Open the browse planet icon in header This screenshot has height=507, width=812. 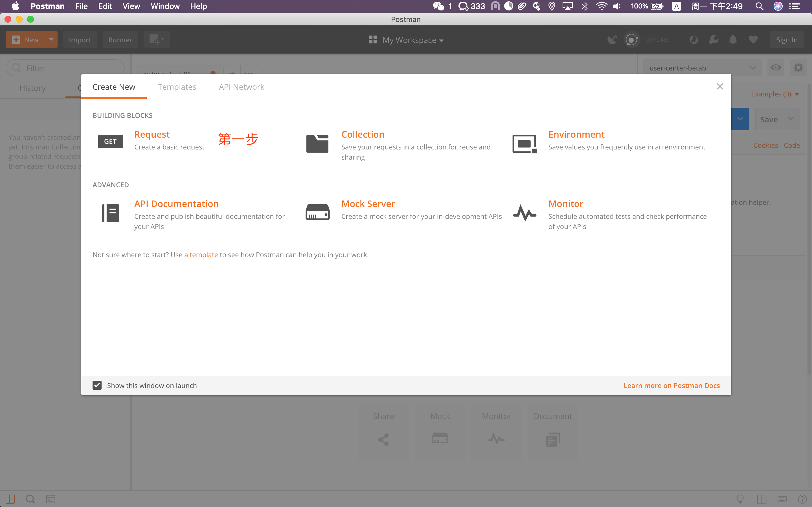click(x=694, y=39)
